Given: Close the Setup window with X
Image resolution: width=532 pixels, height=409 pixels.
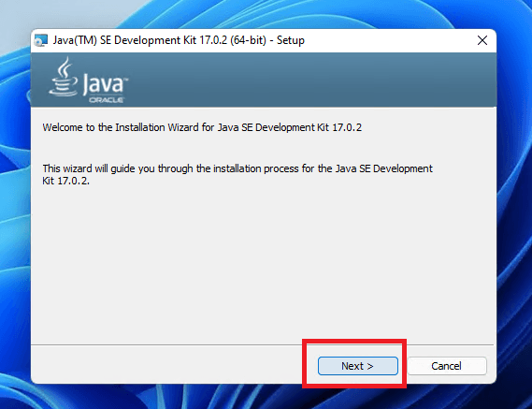Looking at the screenshot, I should [482, 40].
